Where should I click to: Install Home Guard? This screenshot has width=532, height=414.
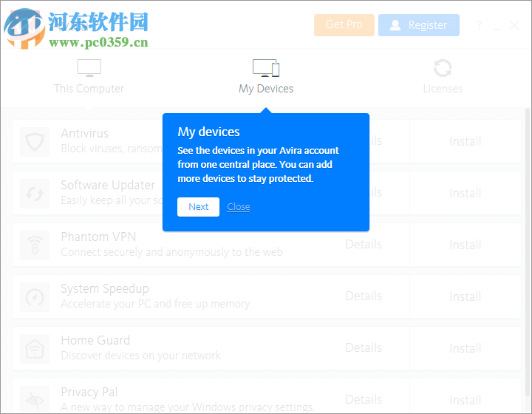click(465, 348)
